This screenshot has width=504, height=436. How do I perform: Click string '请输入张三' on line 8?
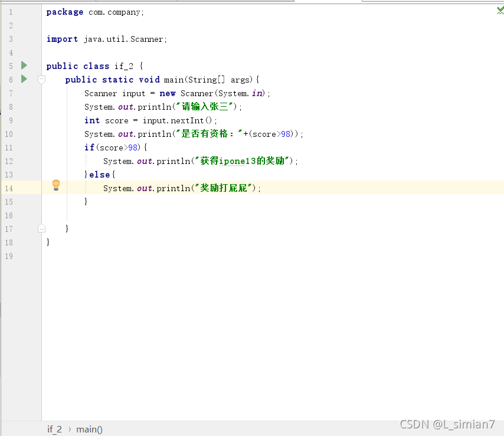tap(205, 106)
